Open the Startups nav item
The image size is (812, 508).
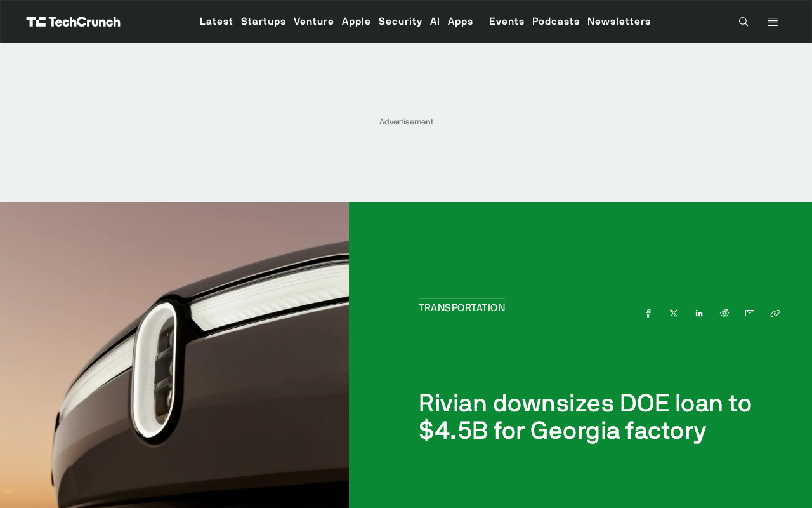click(x=263, y=22)
